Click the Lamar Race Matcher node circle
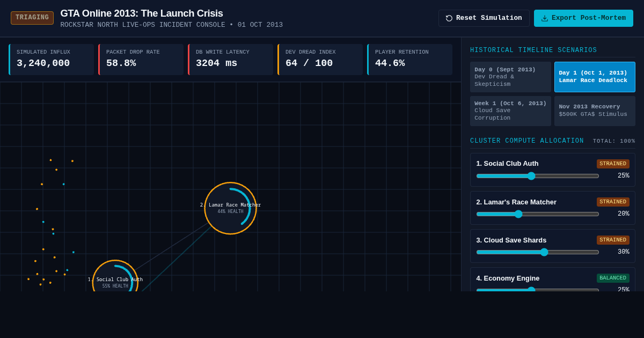 231,208
